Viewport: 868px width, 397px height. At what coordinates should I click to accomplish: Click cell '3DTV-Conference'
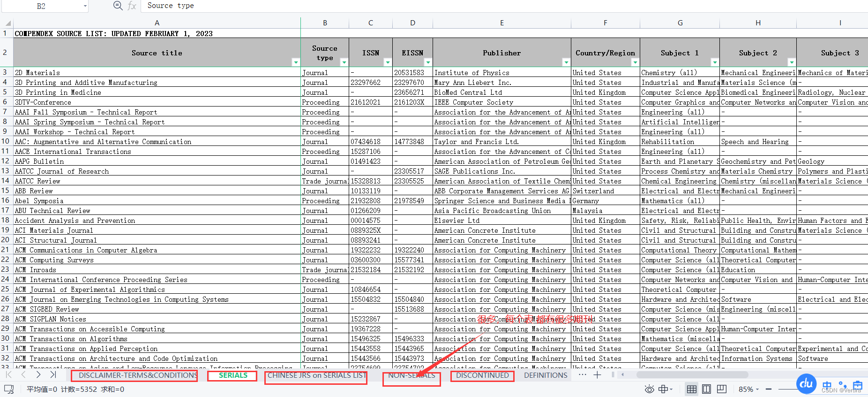click(157, 102)
